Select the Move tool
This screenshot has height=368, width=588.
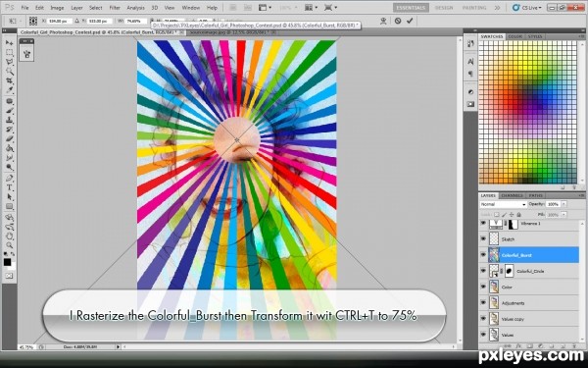[9, 43]
